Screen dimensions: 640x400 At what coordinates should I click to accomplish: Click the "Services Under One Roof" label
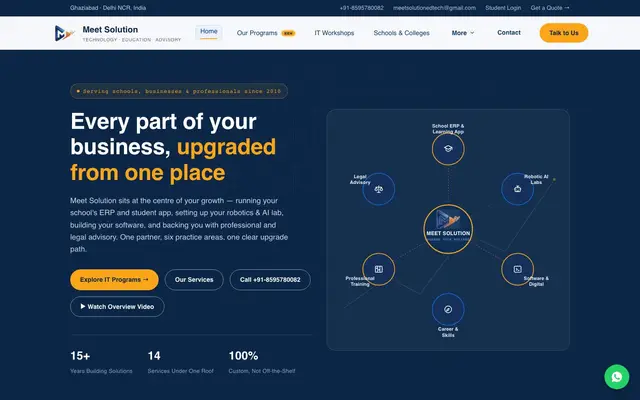tap(180, 371)
